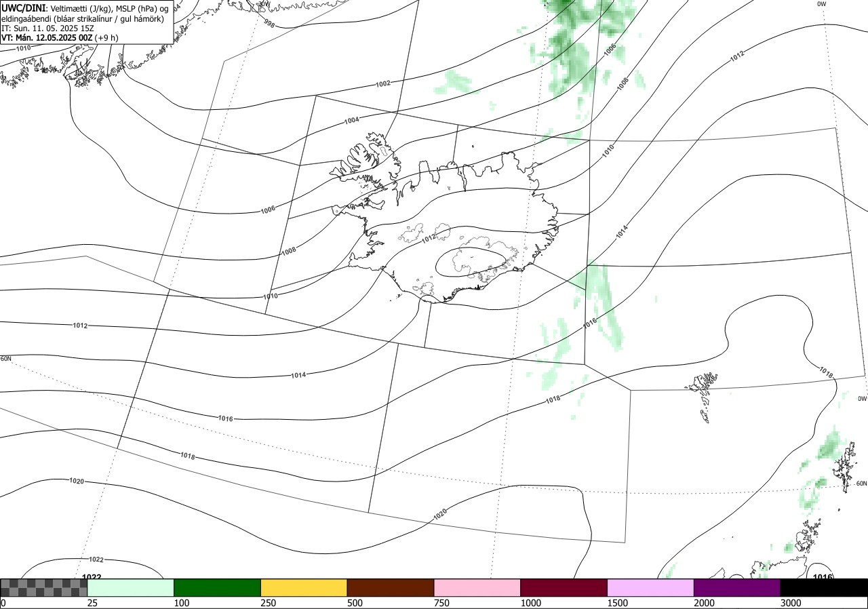The image size is (868, 609).
Task: Click the black 3000+ legend swatch
Action: point(824,587)
